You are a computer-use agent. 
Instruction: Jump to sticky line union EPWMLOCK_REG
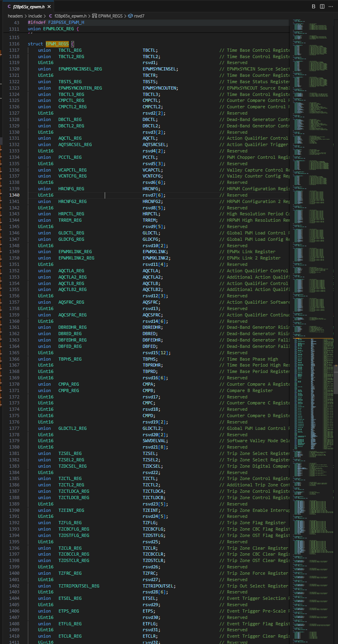pos(53,29)
